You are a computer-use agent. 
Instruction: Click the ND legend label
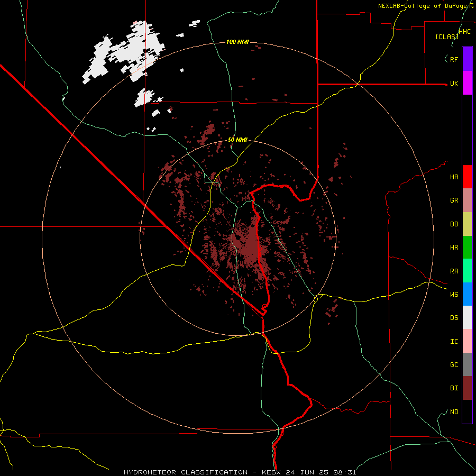(x=454, y=412)
